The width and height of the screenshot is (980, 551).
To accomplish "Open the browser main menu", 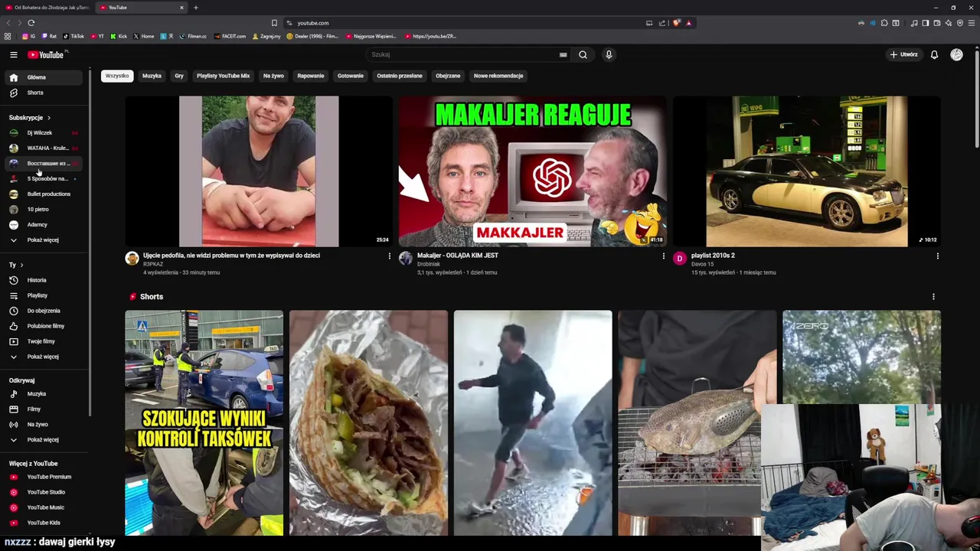I will (970, 23).
